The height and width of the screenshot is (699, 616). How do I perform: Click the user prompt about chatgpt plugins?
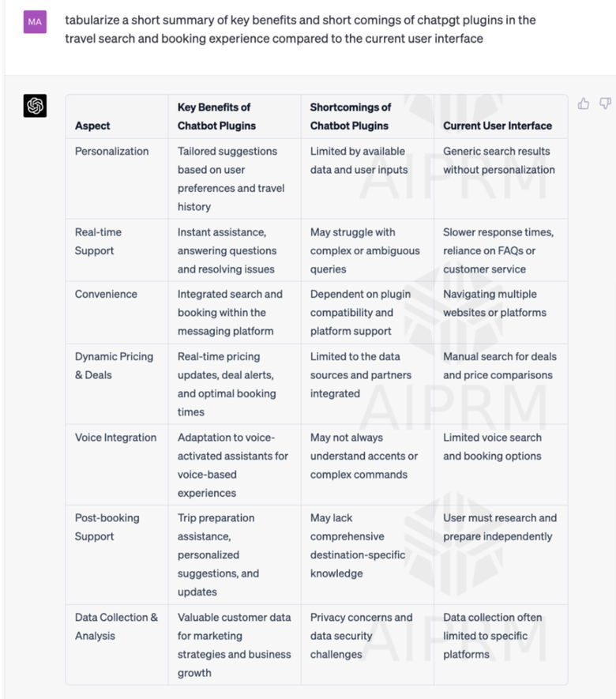pyautogui.click(x=300, y=29)
